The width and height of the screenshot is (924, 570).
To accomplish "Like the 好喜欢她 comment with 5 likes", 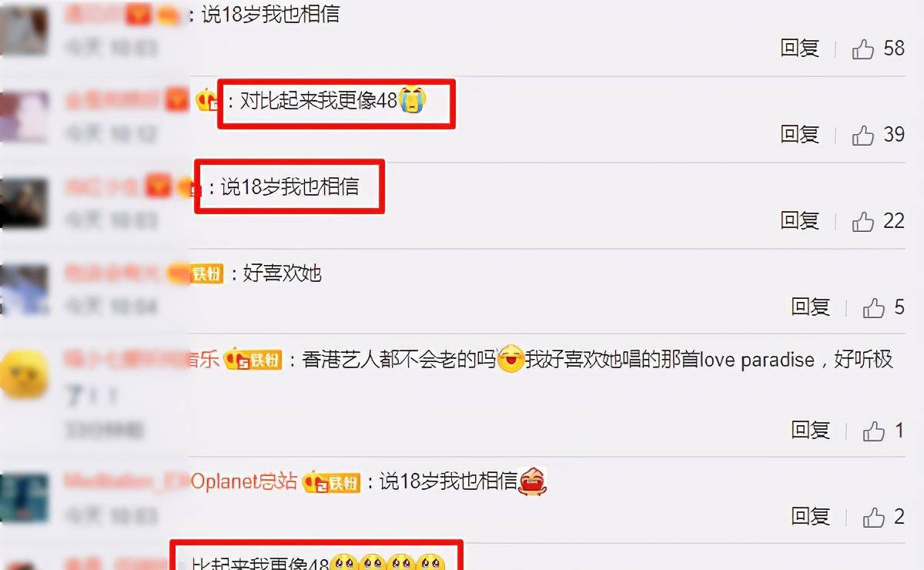I will click(874, 308).
